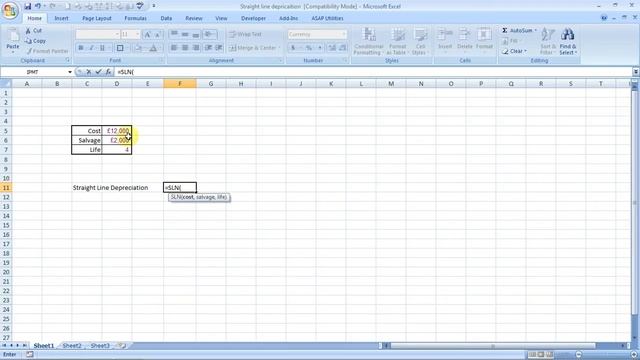Open the font size dropdown
Screen dimensions: 640x360
138,34
